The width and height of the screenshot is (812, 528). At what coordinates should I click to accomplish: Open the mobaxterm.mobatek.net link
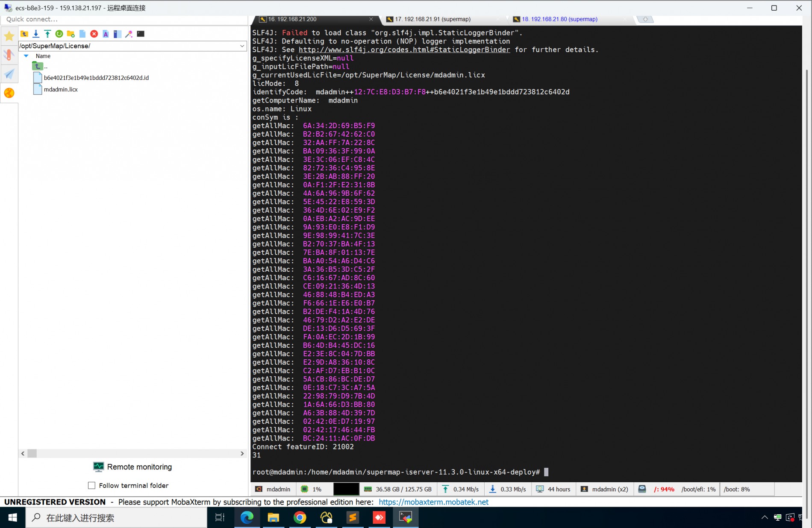[x=433, y=502]
